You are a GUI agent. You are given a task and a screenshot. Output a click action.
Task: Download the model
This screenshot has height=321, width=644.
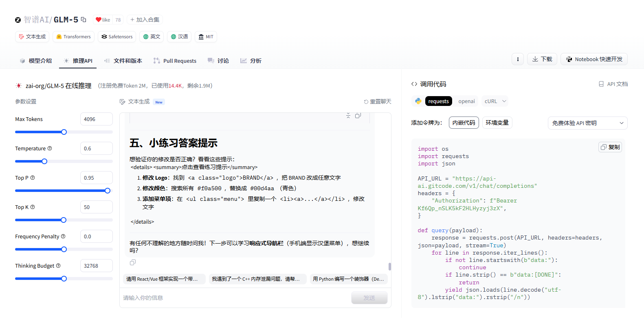(x=542, y=59)
